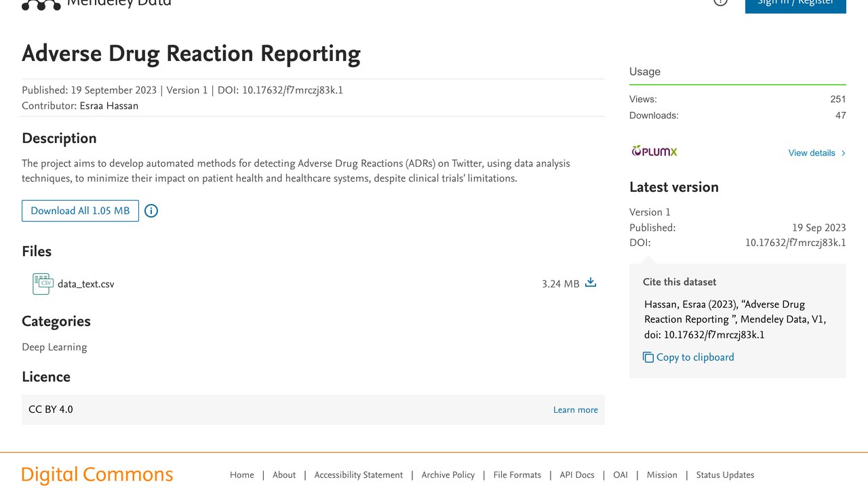The width and height of the screenshot is (868, 488).
Task: Go to API Docs footer link
Action: tap(577, 475)
